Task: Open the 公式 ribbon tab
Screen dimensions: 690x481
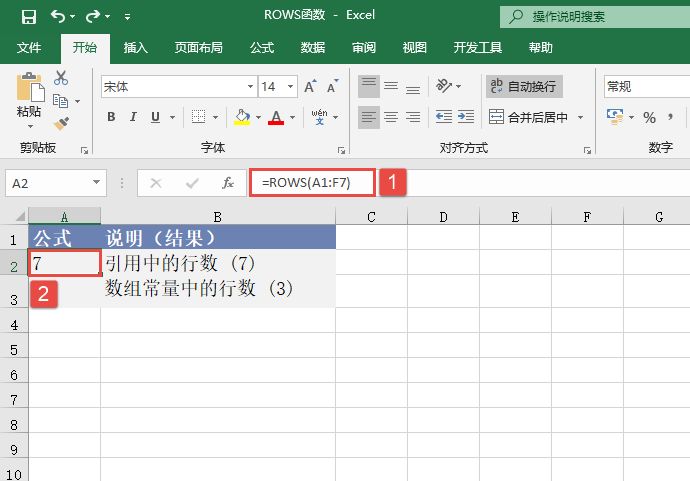Action: pyautogui.click(x=262, y=47)
